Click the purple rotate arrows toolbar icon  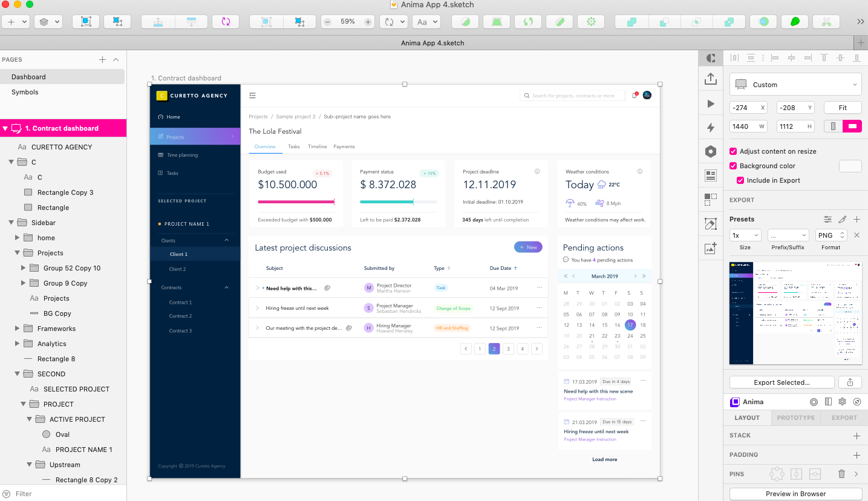pyautogui.click(x=226, y=21)
